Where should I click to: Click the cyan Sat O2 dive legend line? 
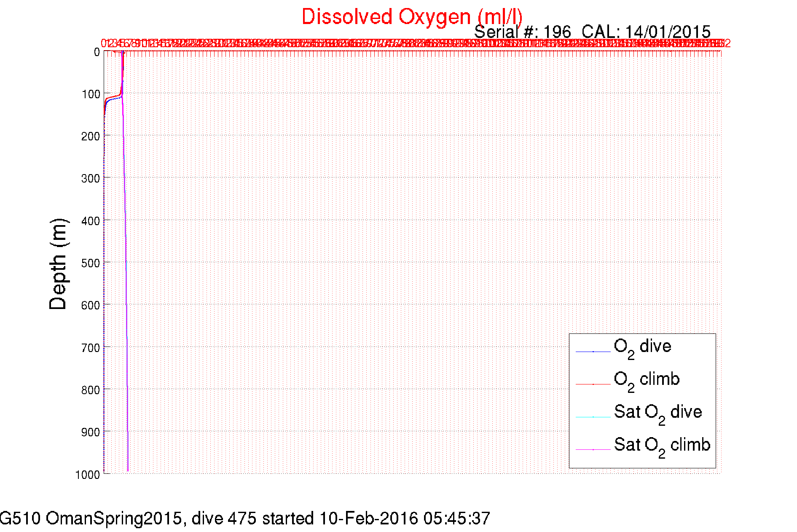(x=593, y=417)
